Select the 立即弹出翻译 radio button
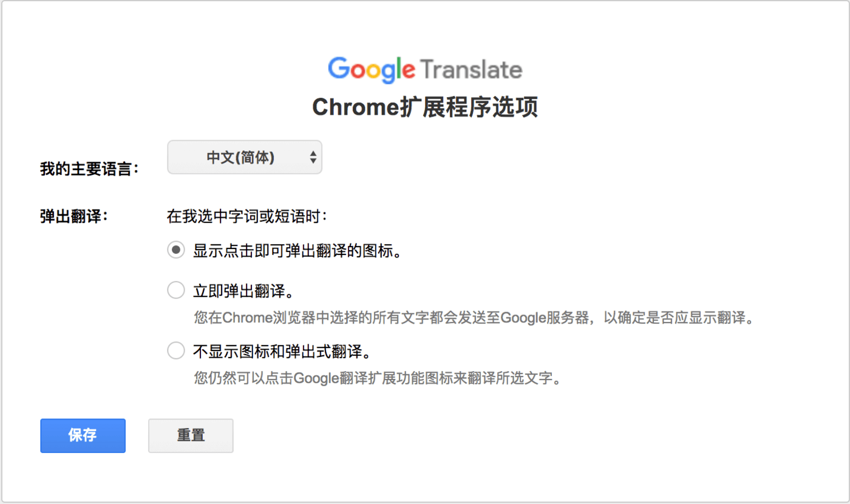This screenshot has height=504, width=850. [176, 291]
